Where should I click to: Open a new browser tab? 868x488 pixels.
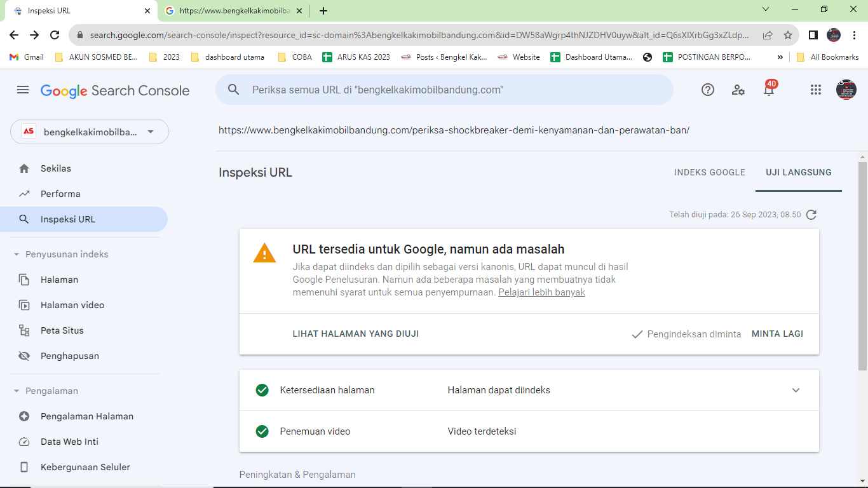[x=323, y=11]
